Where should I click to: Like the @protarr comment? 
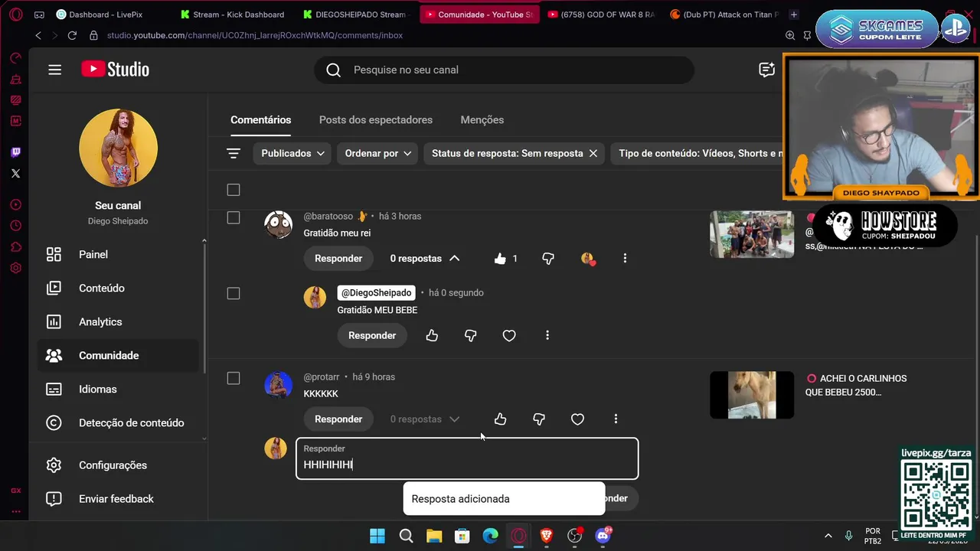(x=500, y=419)
